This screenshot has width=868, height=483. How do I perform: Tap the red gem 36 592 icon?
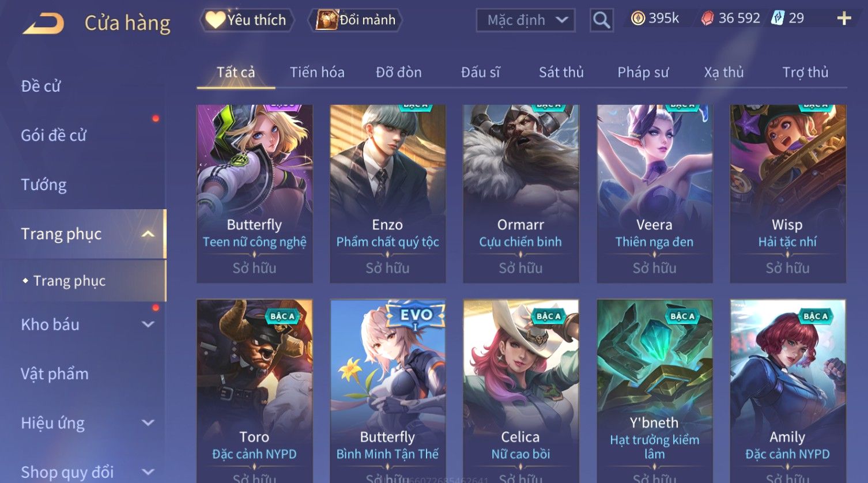pos(707,18)
